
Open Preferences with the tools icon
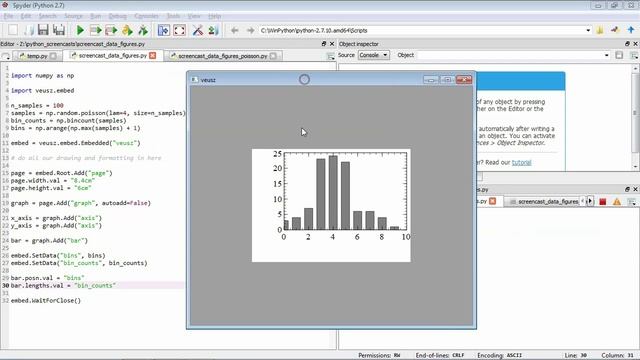pyautogui.click(x=198, y=30)
